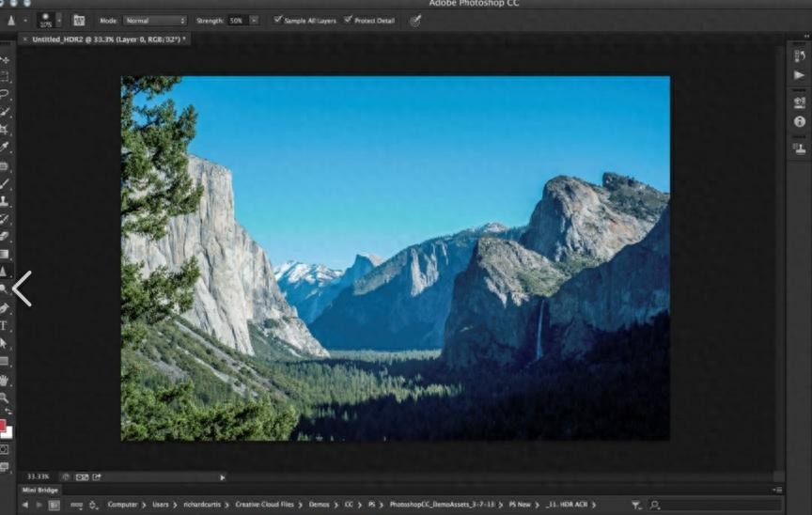The height and width of the screenshot is (515, 812).
Task: Switch to Untitled_HDR2 document tab
Action: 101,39
